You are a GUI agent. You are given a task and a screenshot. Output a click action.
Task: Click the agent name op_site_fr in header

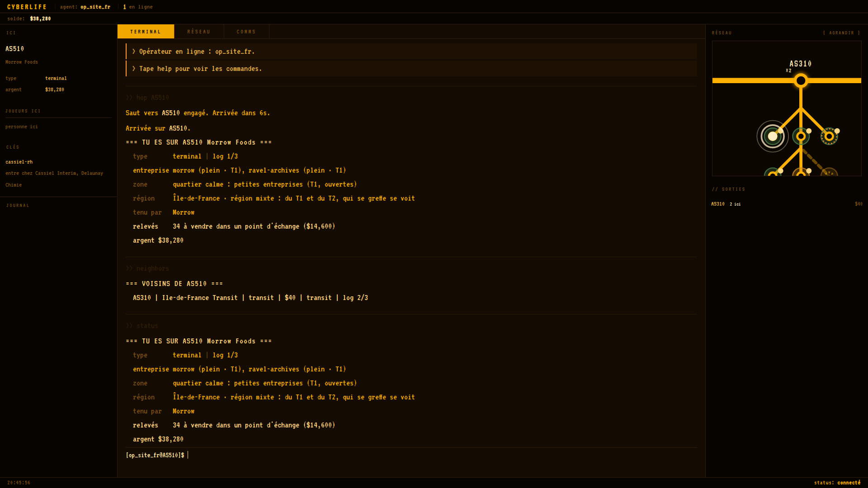(95, 7)
